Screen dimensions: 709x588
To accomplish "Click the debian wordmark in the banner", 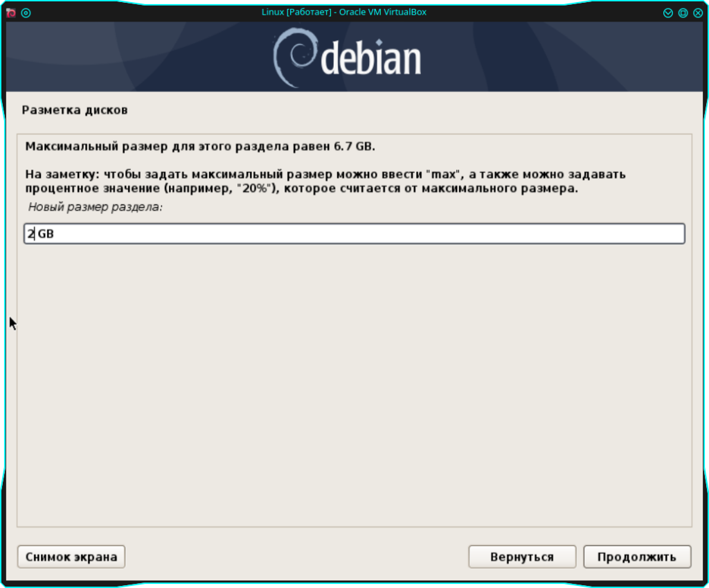I will pos(371,57).
